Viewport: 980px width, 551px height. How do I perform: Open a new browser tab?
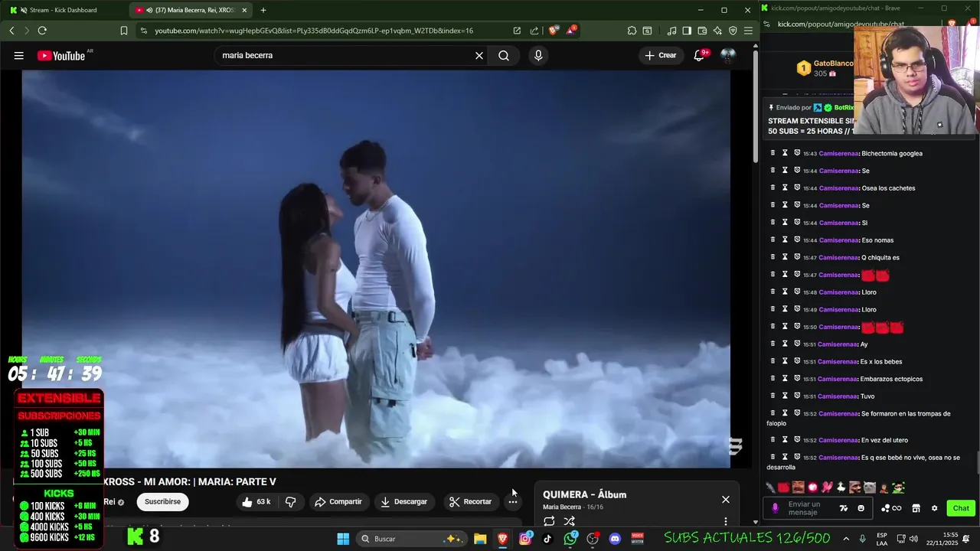tap(263, 10)
